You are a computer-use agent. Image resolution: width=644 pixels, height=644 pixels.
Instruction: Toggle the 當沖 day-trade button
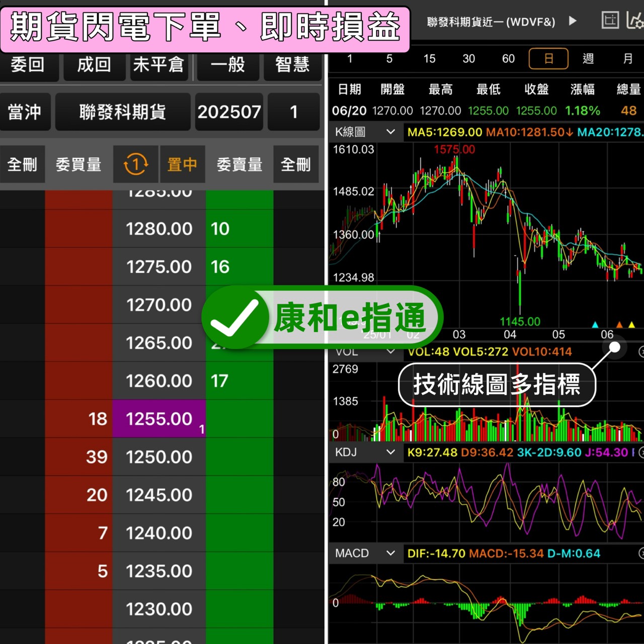(x=25, y=112)
